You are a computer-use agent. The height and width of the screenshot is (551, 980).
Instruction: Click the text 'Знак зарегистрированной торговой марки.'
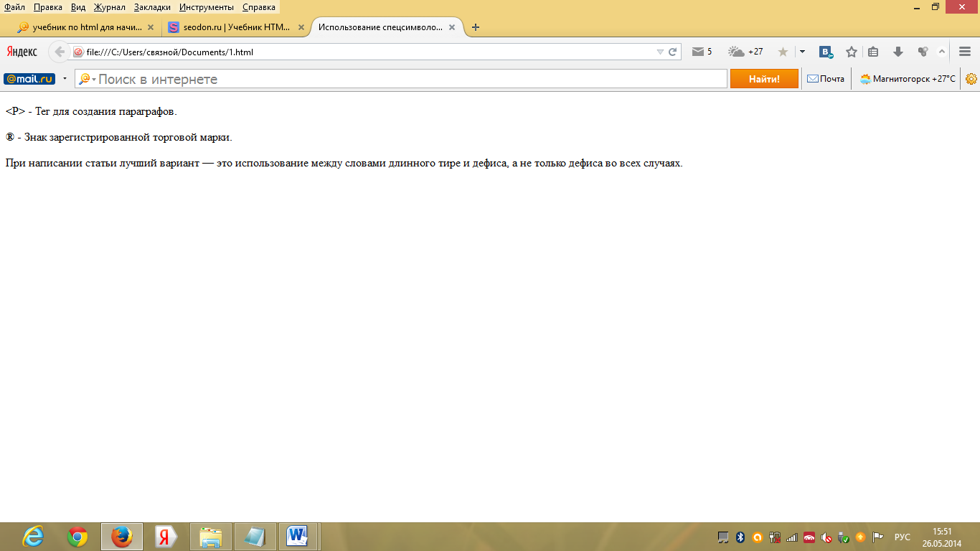[128, 137]
